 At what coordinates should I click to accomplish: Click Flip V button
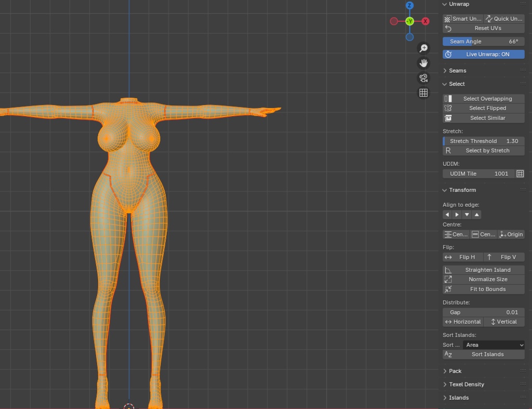click(x=504, y=257)
